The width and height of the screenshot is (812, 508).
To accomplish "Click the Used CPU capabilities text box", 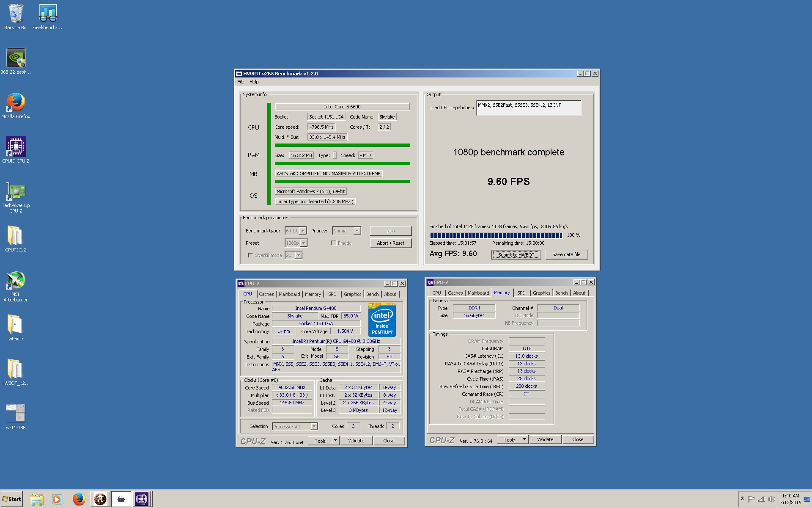I will (x=529, y=108).
